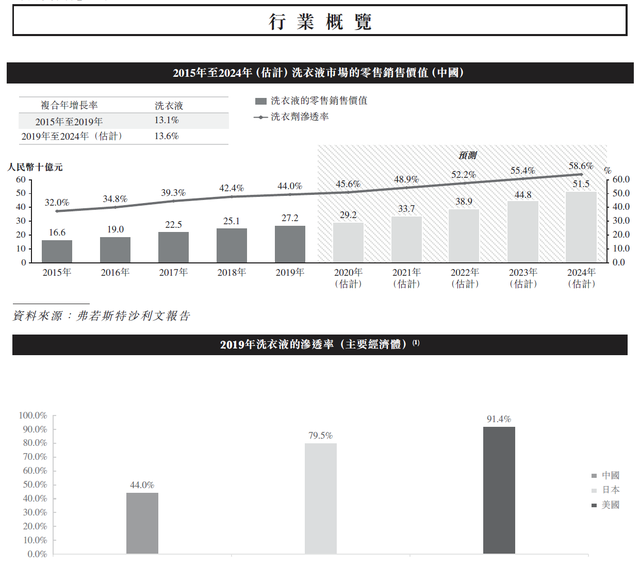Click the 2015年 x-axis label
The height and width of the screenshot is (566, 640).
click(57, 273)
